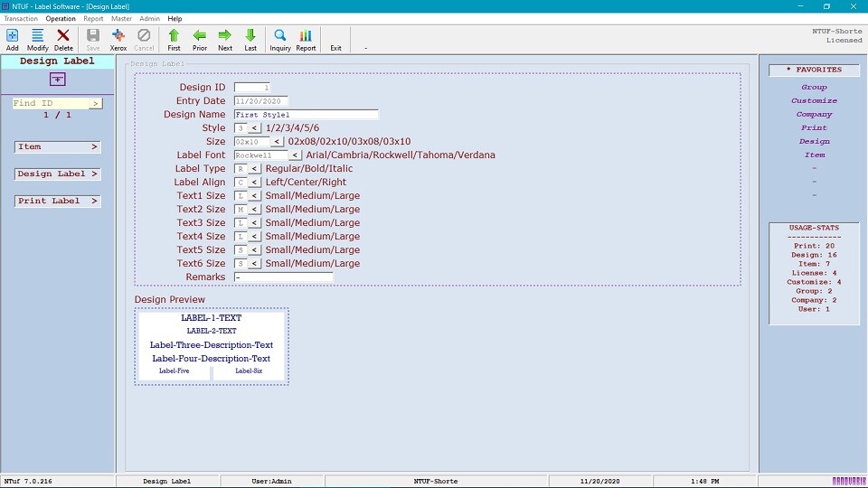Open the Inquiry magnifier tool
The image size is (868, 488).
280,36
